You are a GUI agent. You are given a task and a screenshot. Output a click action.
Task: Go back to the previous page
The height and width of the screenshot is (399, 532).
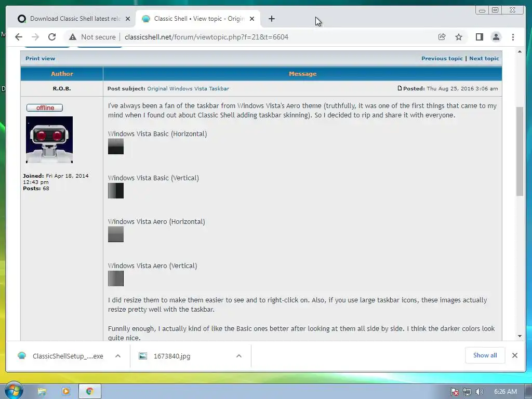pyautogui.click(x=19, y=37)
